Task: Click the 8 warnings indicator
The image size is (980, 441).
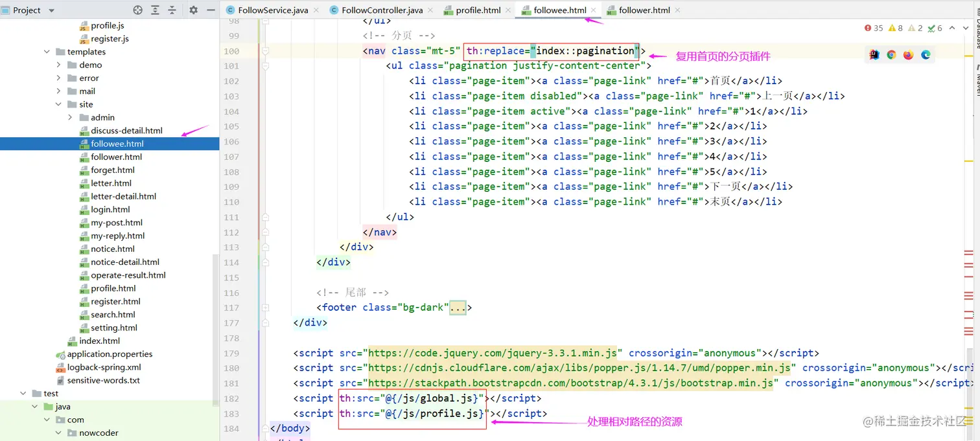Action: pyautogui.click(x=896, y=28)
